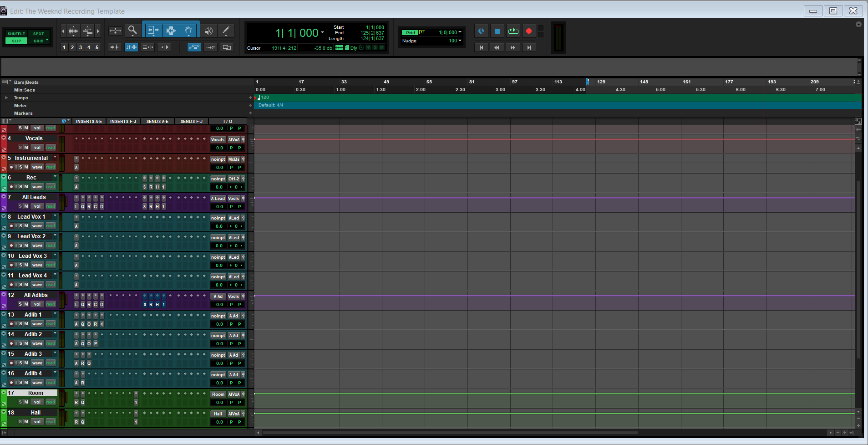Select the Grabber hand tool
Screen dimensions: 868x445
(x=188, y=31)
